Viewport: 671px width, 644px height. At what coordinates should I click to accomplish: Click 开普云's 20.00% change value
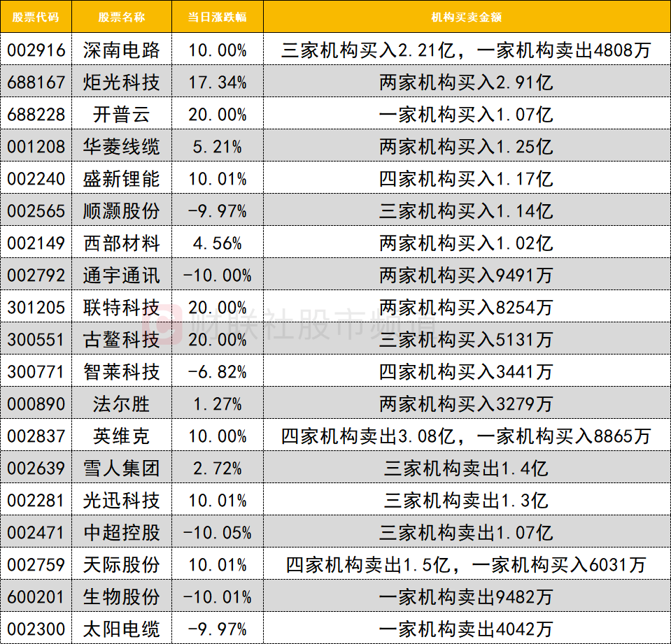click(218, 115)
